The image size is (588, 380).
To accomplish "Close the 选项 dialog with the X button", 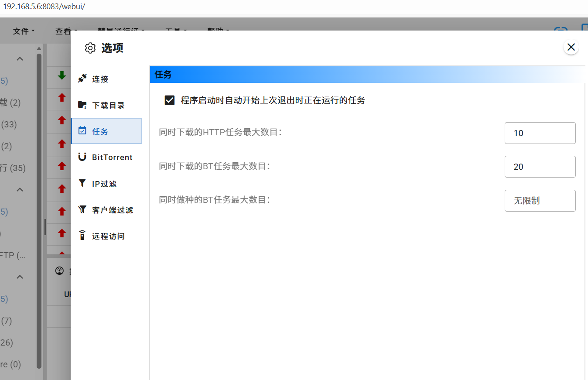I will tap(571, 47).
